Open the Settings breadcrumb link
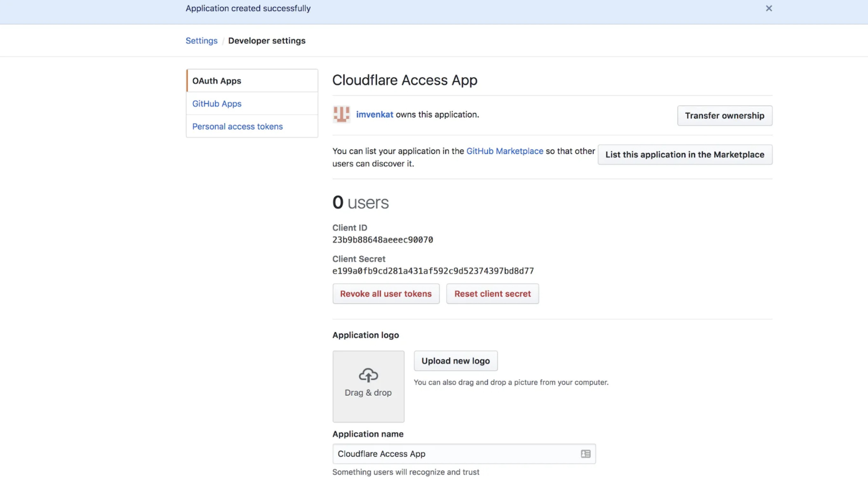 (x=201, y=41)
